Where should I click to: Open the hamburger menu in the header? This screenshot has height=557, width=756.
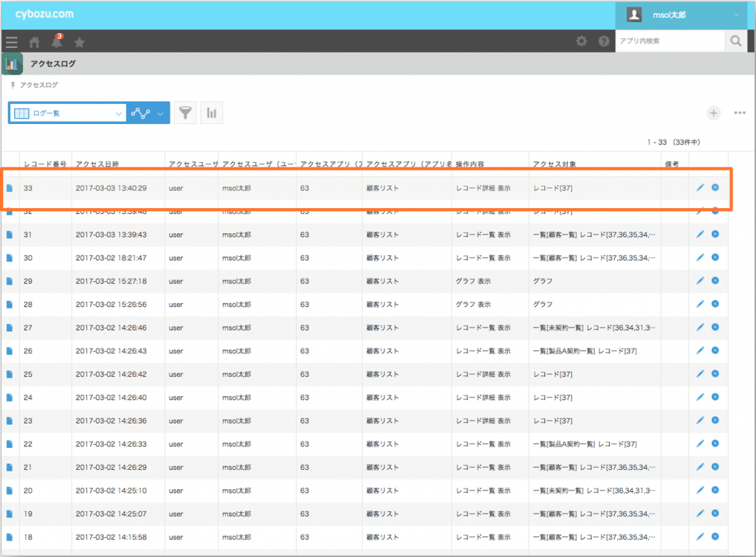(12, 42)
